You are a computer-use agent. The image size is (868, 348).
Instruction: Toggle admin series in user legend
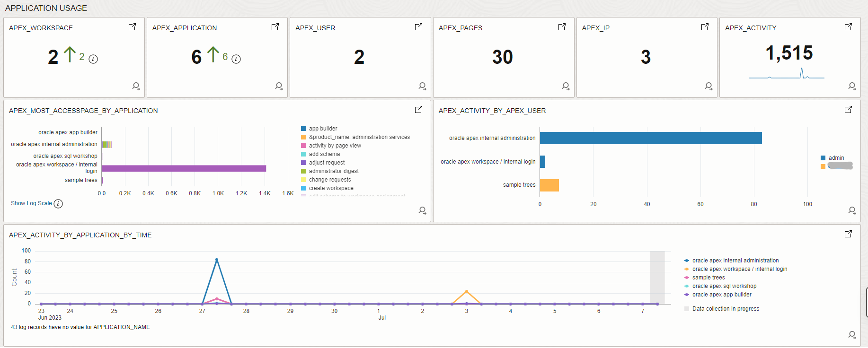click(836, 158)
